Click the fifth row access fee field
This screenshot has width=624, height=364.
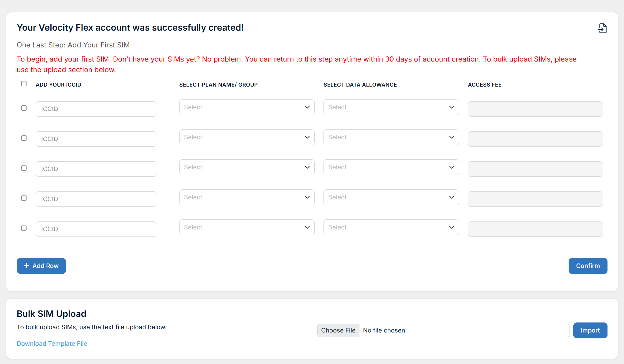pos(535,229)
